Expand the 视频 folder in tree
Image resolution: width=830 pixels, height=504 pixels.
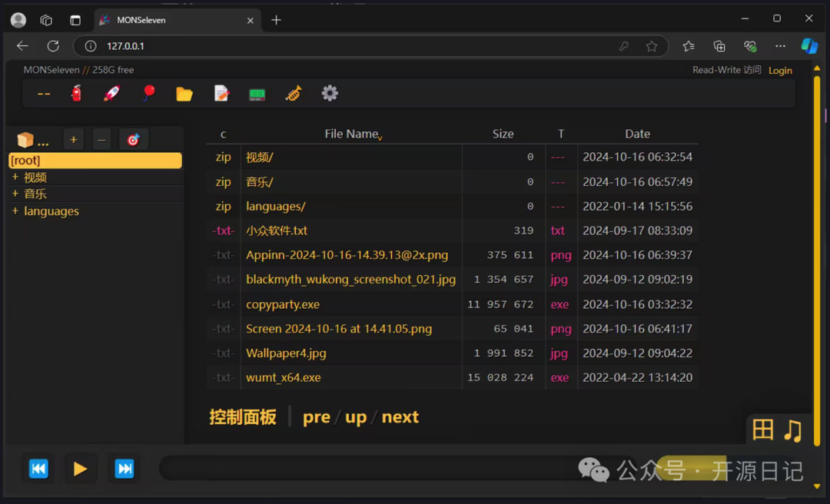click(x=15, y=177)
